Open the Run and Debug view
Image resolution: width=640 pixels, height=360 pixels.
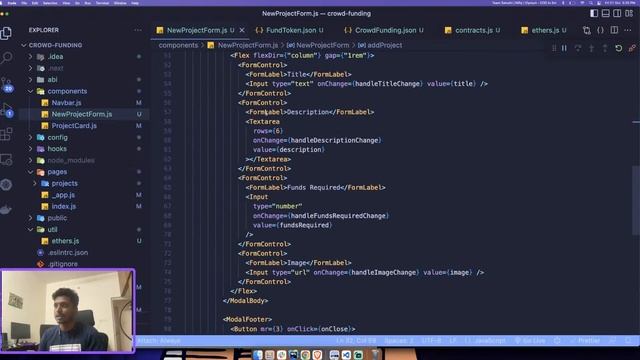(x=7, y=109)
